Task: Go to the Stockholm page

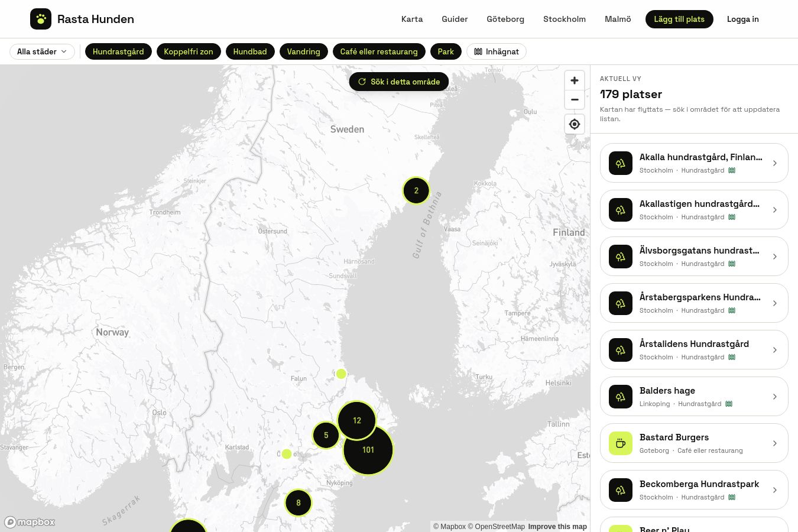Action: (565, 19)
